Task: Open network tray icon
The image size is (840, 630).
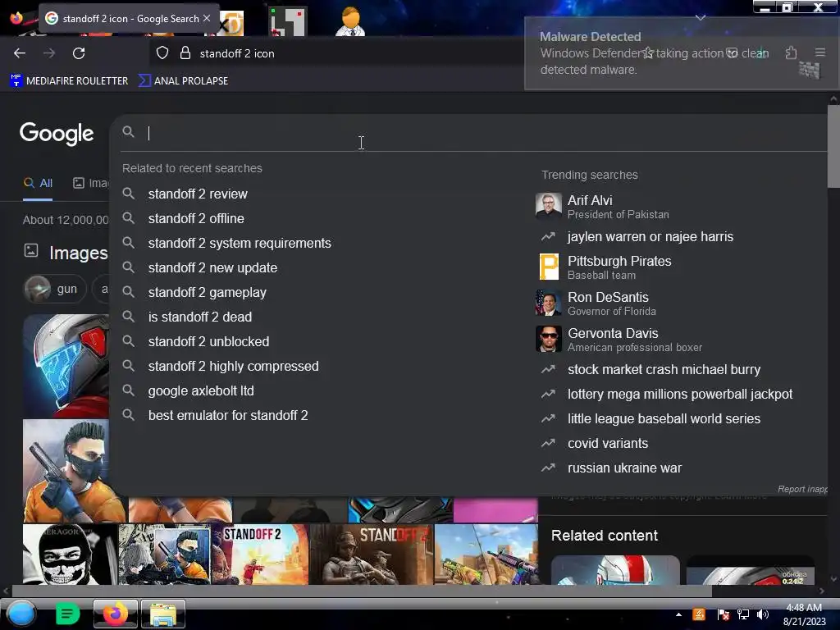Action: coord(742,614)
